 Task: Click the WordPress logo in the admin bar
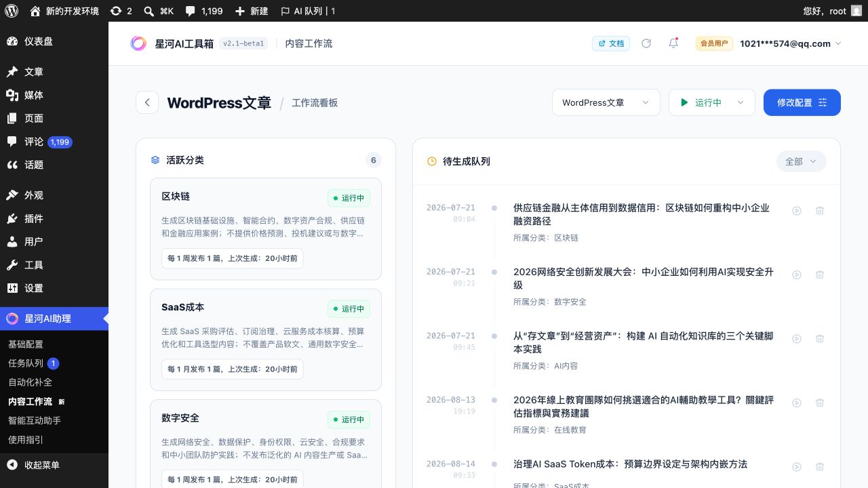(x=12, y=11)
